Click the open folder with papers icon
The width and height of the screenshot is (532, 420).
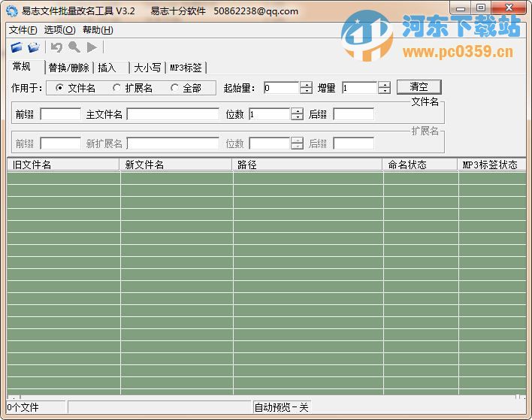[34, 47]
